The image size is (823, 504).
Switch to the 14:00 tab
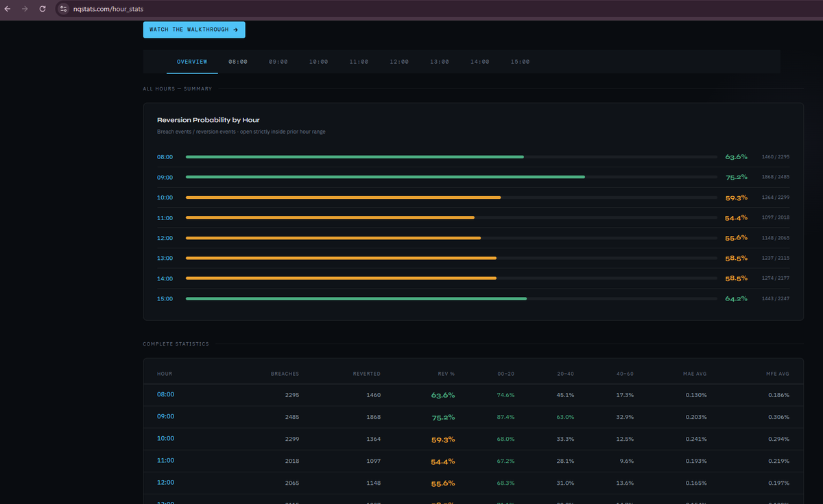click(x=480, y=62)
